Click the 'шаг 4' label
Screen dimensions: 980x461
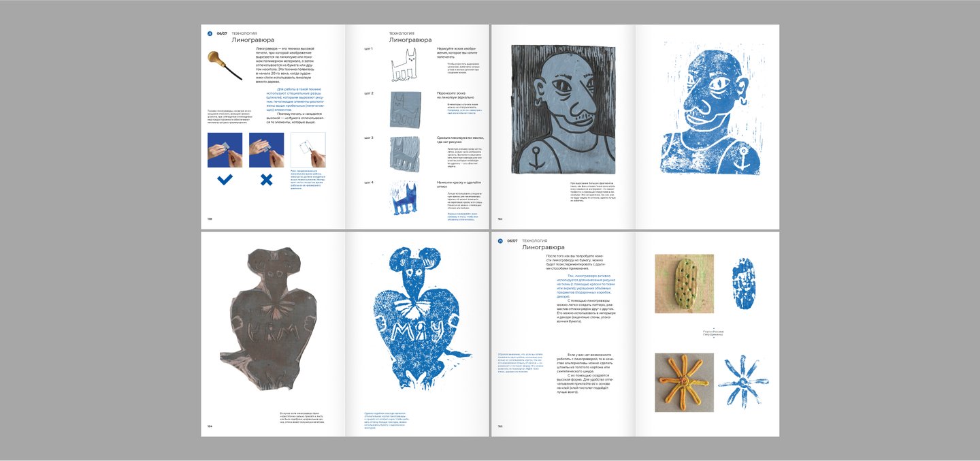[369, 182]
